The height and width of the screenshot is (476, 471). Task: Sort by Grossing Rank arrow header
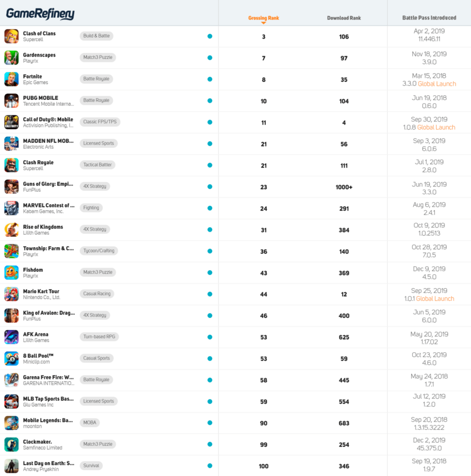264,18
